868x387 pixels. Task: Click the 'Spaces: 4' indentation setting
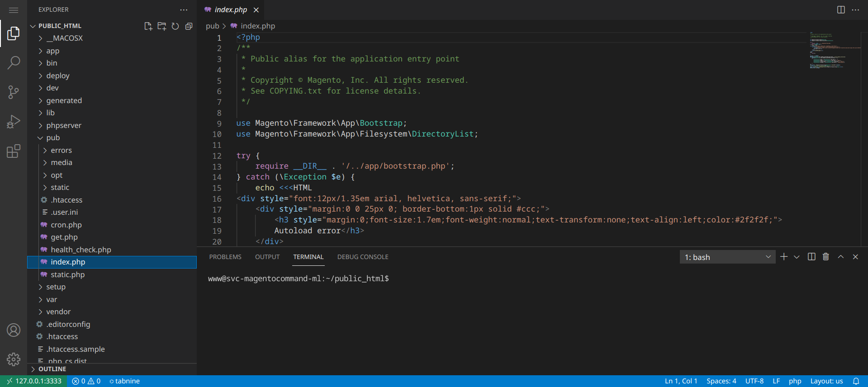pos(721,381)
